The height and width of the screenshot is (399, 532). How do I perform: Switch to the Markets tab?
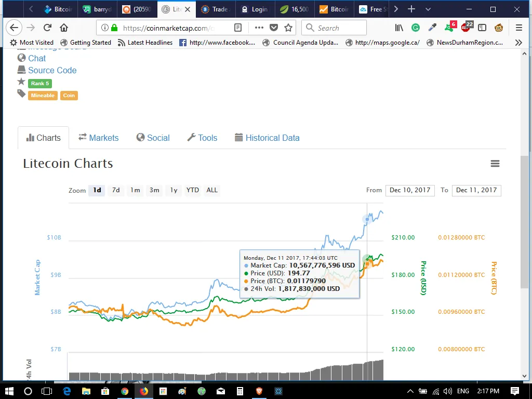click(x=98, y=138)
